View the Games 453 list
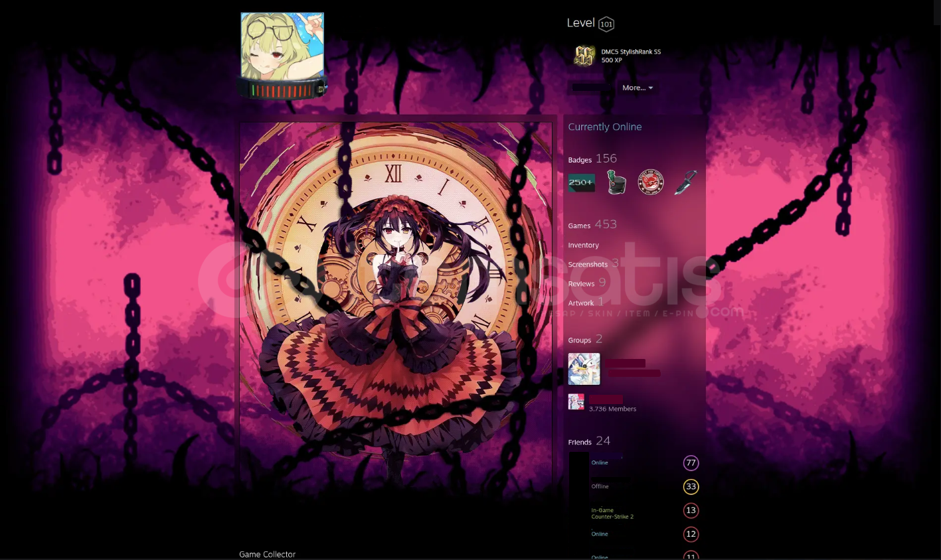This screenshot has width=941, height=560. pos(592,224)
